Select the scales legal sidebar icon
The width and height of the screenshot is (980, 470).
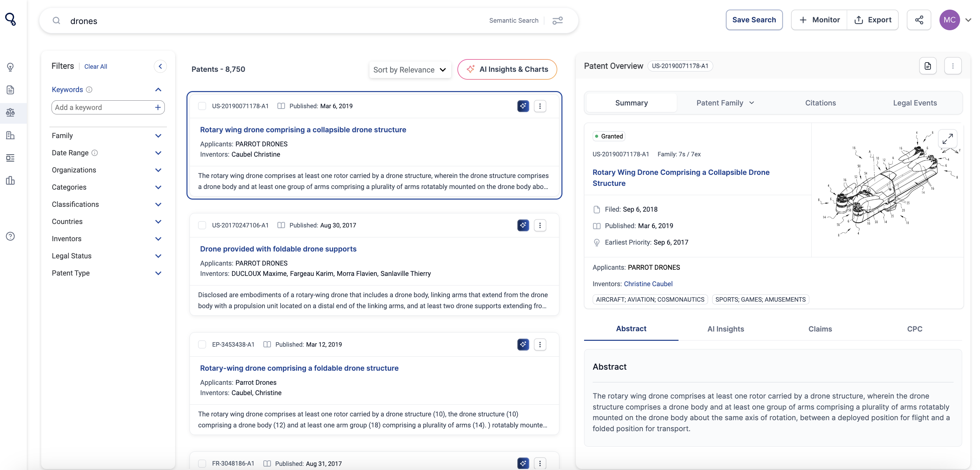click(x=10, y=112)
